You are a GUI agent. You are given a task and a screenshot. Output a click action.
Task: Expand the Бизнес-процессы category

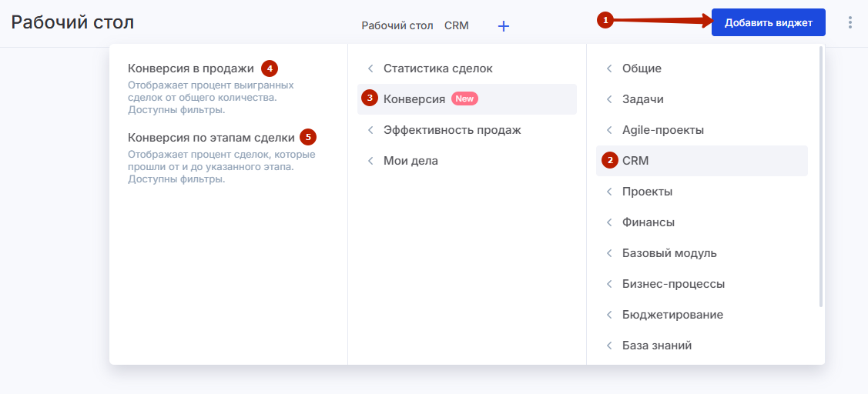702,285
